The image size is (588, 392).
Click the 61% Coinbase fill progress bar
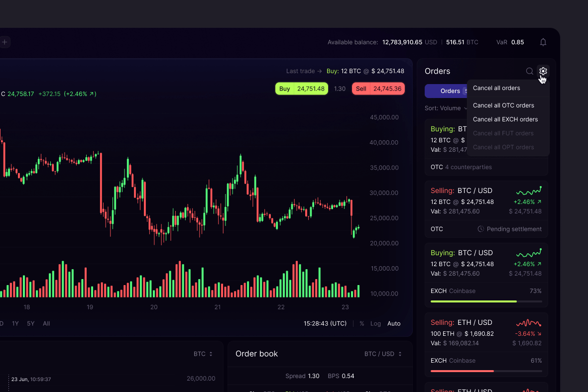(486, 371)
